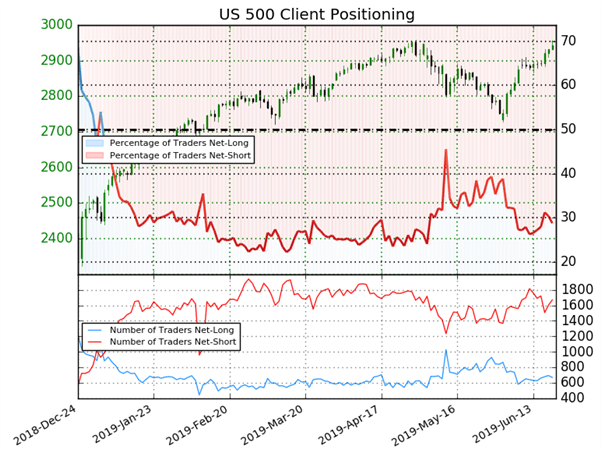
Task: Click the 1000 traders axis label
Action: click(x=577, y=352)
